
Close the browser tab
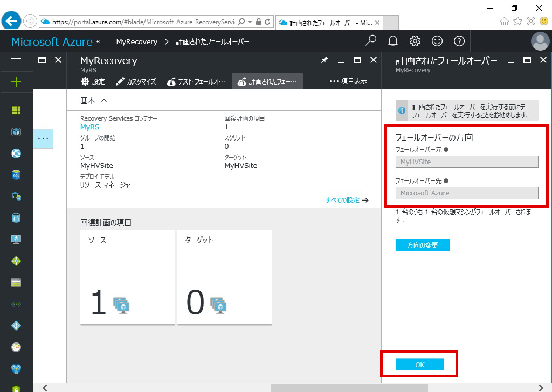coord(377,23)
